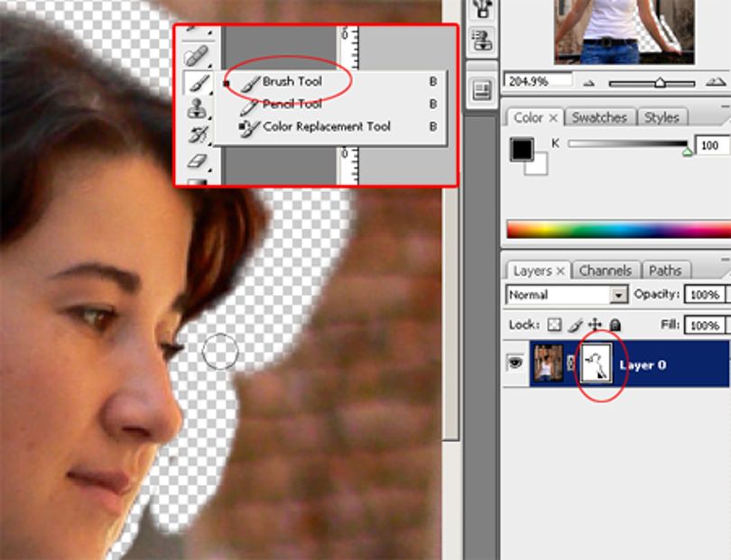The height and width of the screenshot is (560, 731).
Task: Toggle lock image pixels brush icon
Action: click(575, 325)
